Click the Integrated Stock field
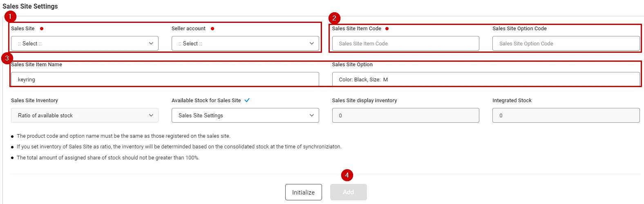 click(566, 115)
